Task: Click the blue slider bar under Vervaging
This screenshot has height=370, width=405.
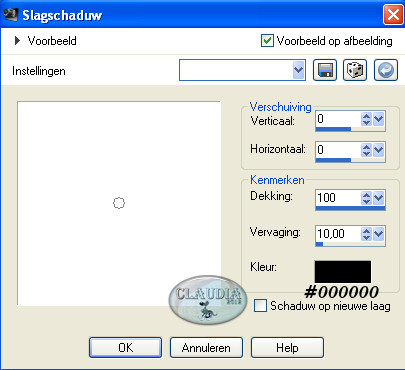Action: [x=319, y=244]
